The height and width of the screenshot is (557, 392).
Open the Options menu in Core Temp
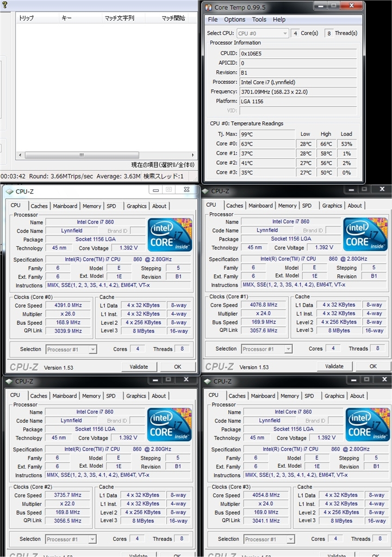(234, 20)
